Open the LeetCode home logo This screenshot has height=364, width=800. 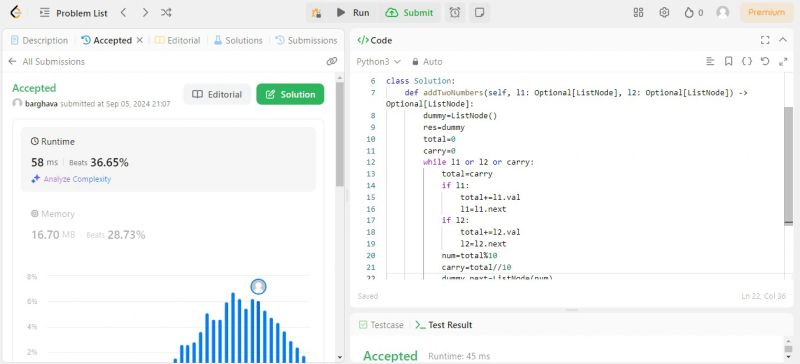pyautogui.click(x=16, y=13)
